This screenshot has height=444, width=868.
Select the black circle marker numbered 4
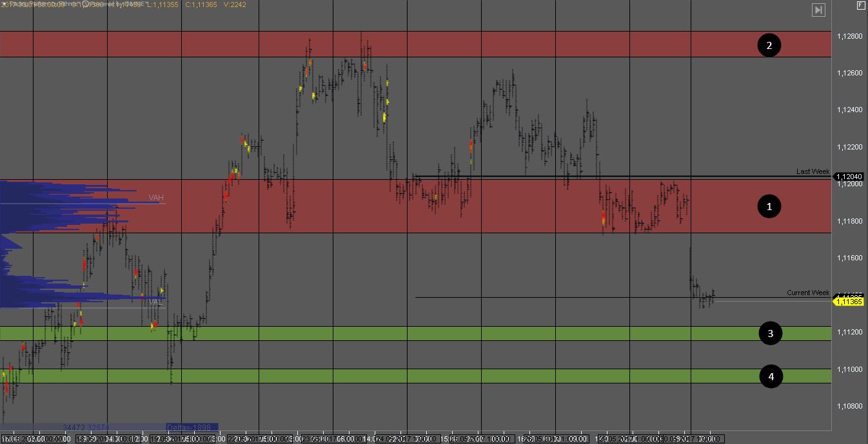tap(771, 376)
